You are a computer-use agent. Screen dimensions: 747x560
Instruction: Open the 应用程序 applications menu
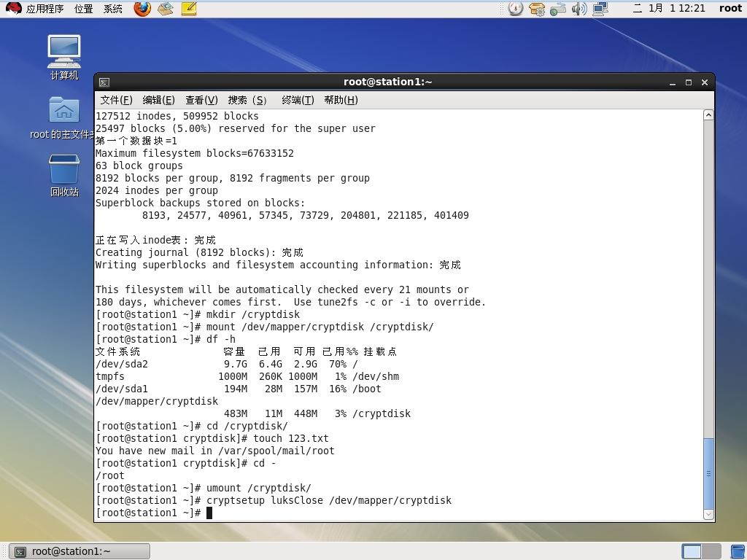point(44,9)
